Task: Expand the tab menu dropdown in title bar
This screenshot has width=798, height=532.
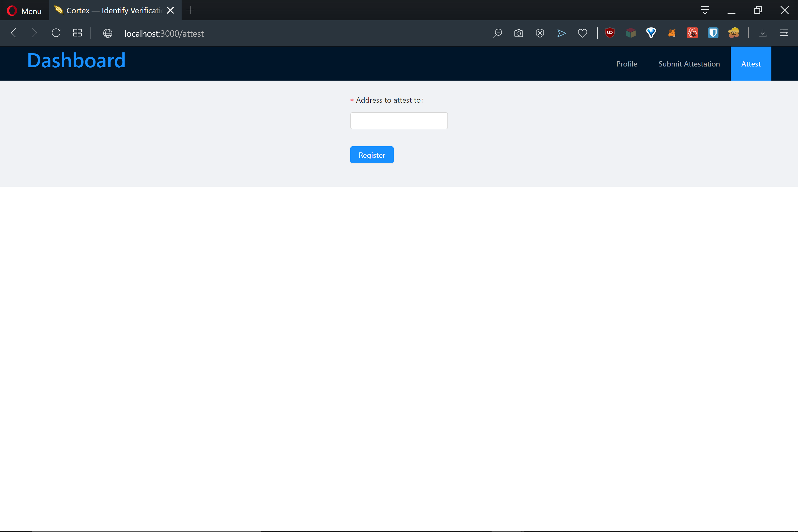Action: tap(705, 10)
